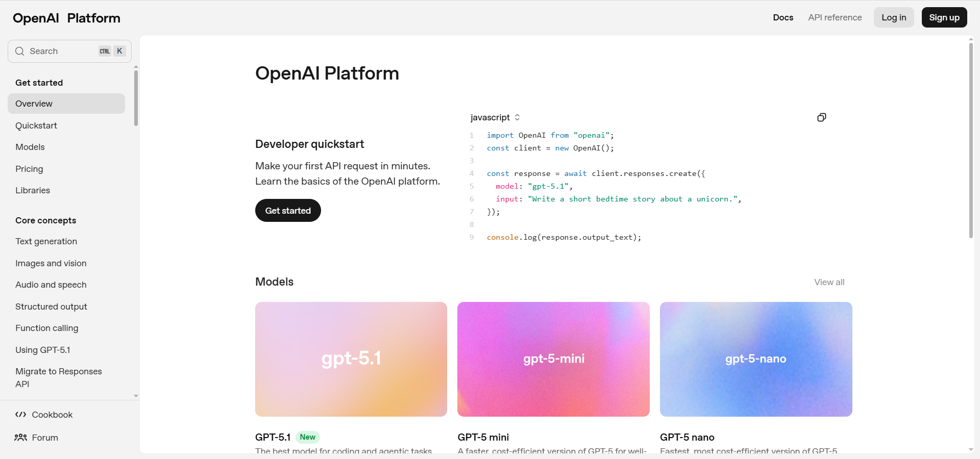This screenshot has width=980, height=459.
Task: Click the search magnifier icon
Action: (20, 51)
